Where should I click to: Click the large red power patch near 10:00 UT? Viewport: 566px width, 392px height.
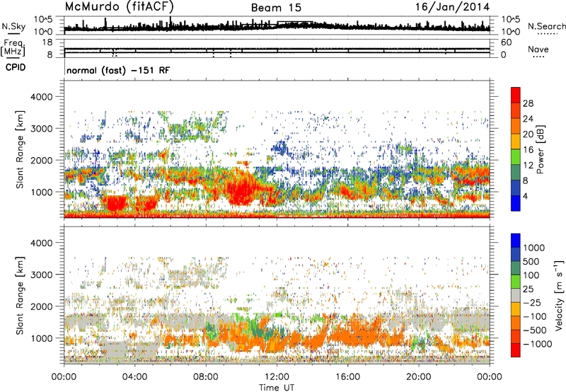point(242,190)
